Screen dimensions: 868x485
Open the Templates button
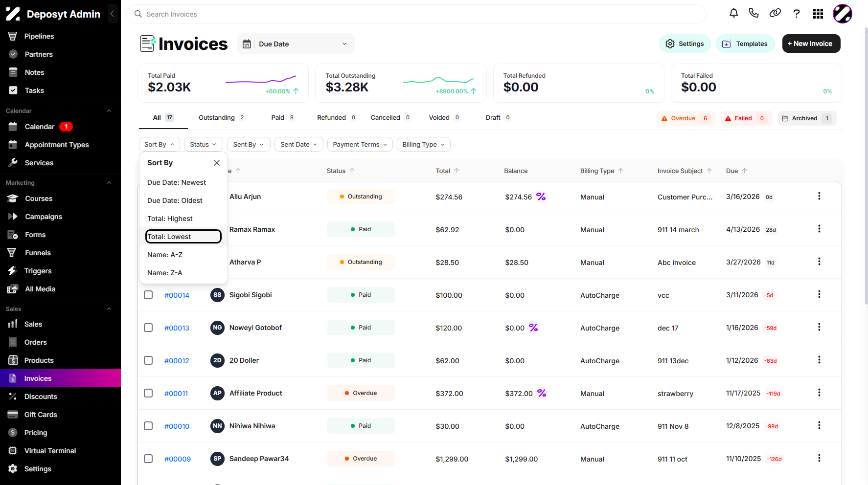(x=745, y=44)
